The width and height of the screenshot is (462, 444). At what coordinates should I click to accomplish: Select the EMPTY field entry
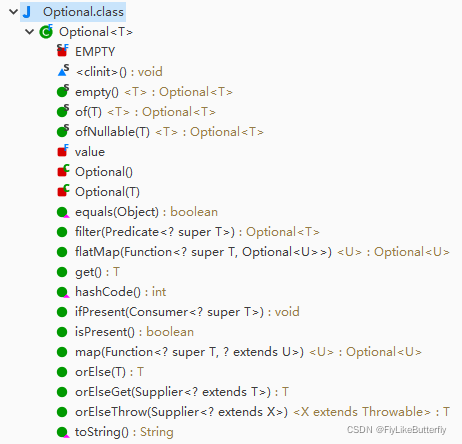tap(95, 52)
